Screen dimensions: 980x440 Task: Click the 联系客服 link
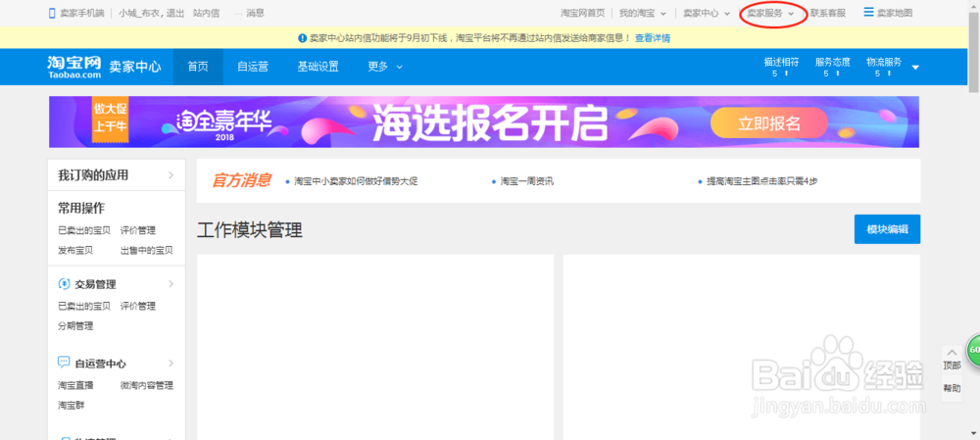click(x=828, y=13)
